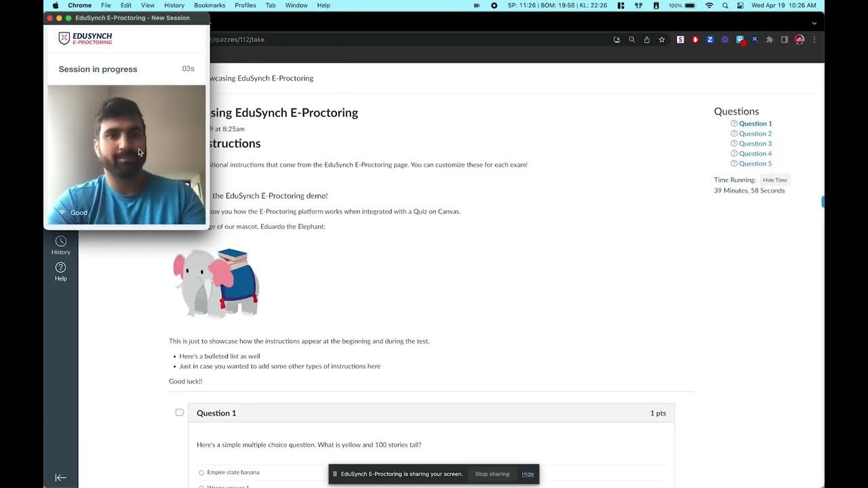Click the AirPods icon in menu bar
This screenshot has width=868, height=488.
click(638, 5)
